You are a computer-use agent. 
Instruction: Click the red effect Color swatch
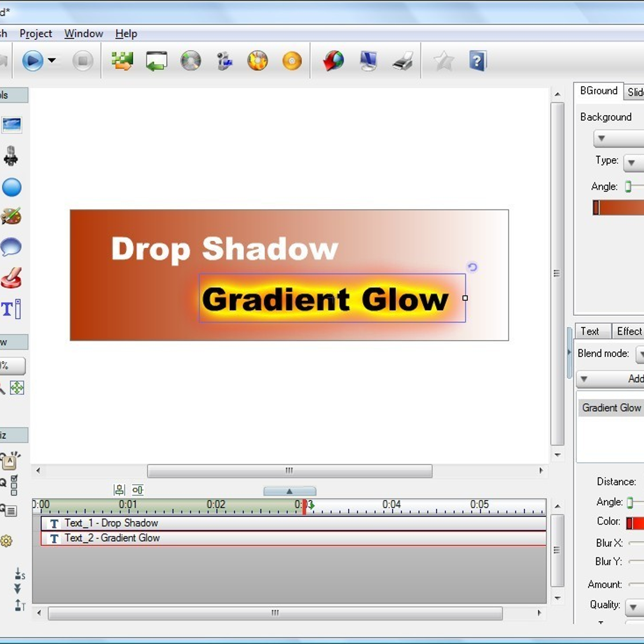tap(636, 523)
